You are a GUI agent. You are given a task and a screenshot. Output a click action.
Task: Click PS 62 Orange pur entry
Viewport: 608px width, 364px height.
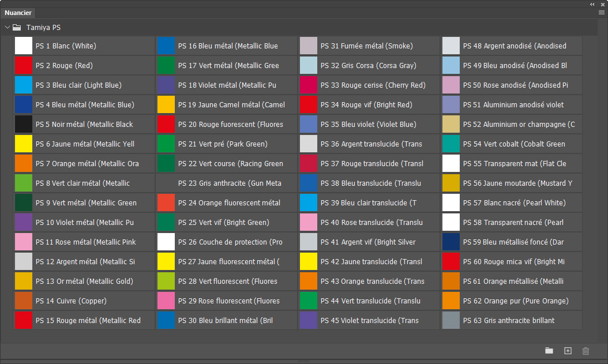[x=515, y=301]
